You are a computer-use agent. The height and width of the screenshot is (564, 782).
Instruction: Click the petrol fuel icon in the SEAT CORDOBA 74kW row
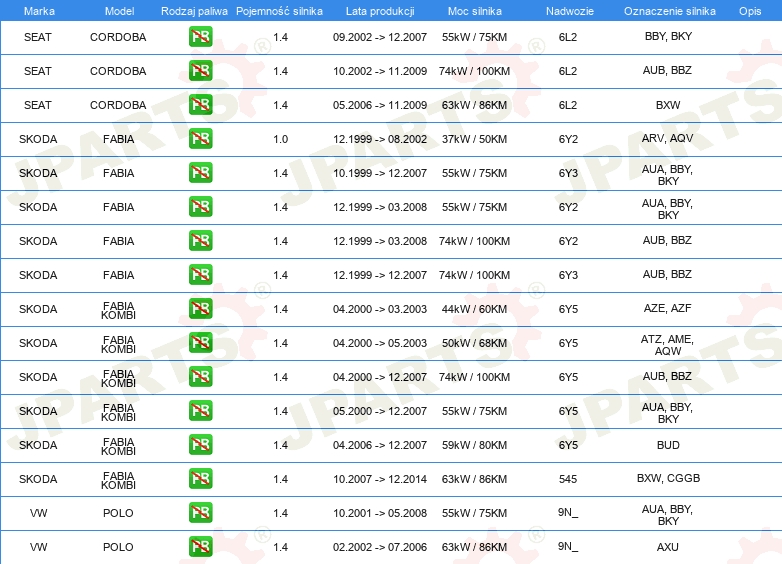point(200,71)
